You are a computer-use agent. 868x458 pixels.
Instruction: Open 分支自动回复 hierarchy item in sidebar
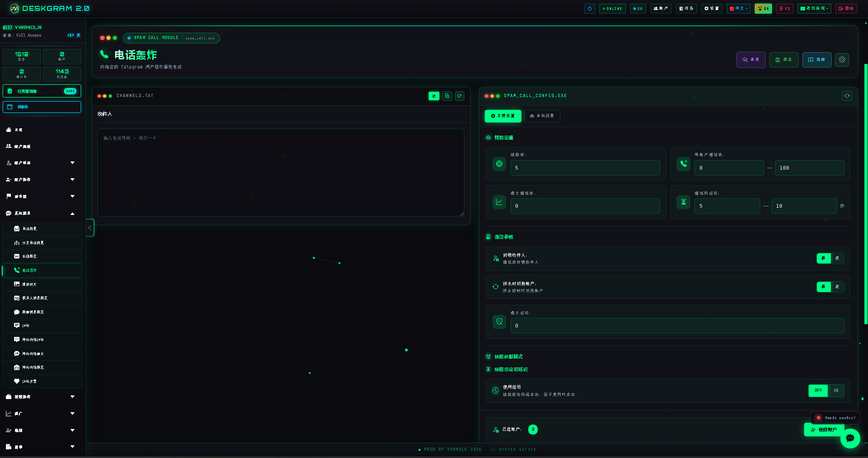click(x=42, y=243)
